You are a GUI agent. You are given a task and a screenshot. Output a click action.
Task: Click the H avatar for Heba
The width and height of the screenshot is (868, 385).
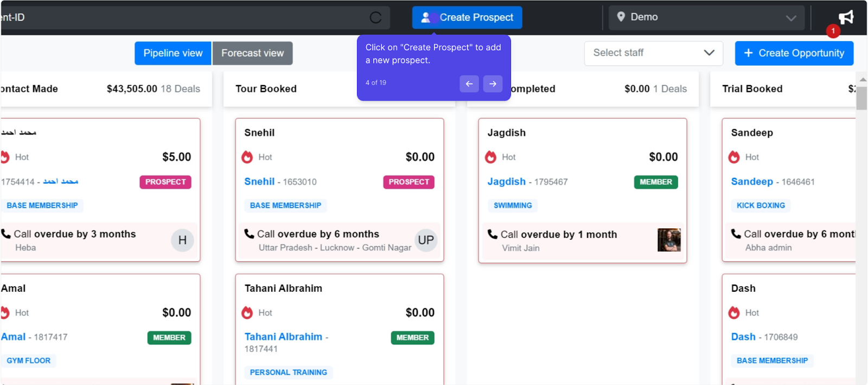tap(182, 240)
